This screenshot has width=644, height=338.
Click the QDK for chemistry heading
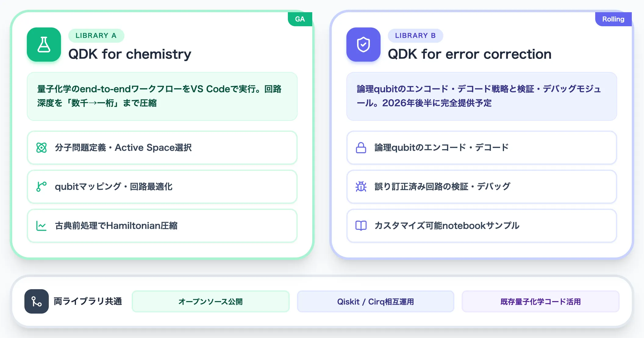point(130,54)
